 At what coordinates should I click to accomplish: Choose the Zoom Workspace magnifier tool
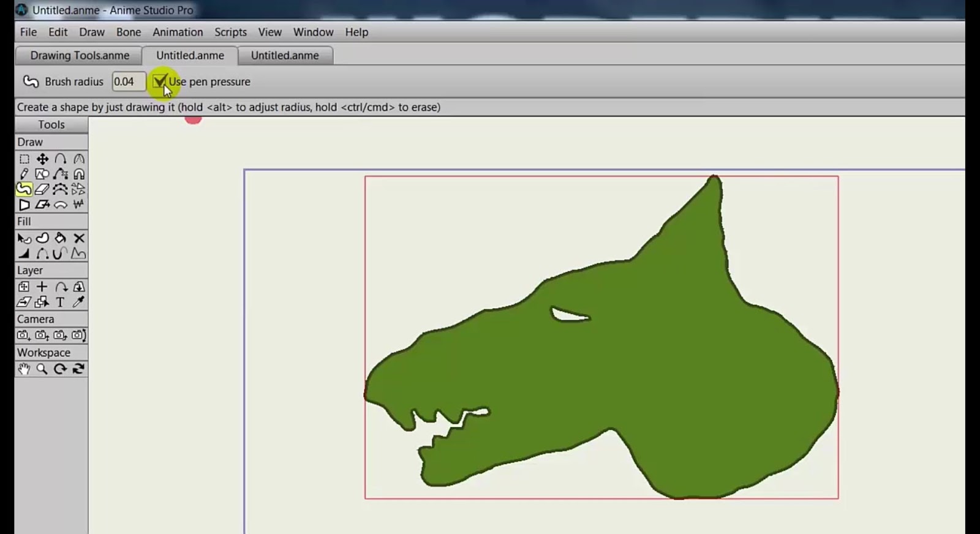click(x=42, y=369)
